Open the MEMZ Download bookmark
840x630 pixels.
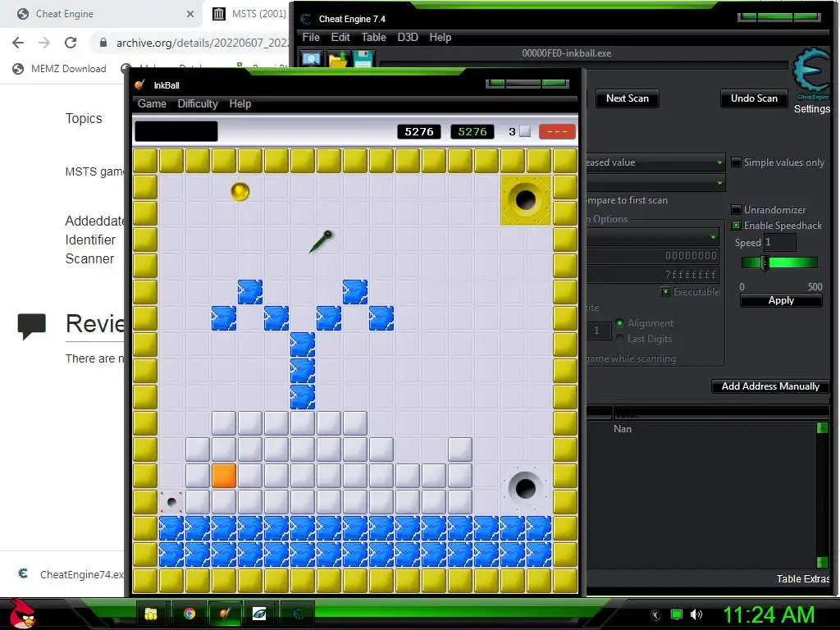pos(59,69)
